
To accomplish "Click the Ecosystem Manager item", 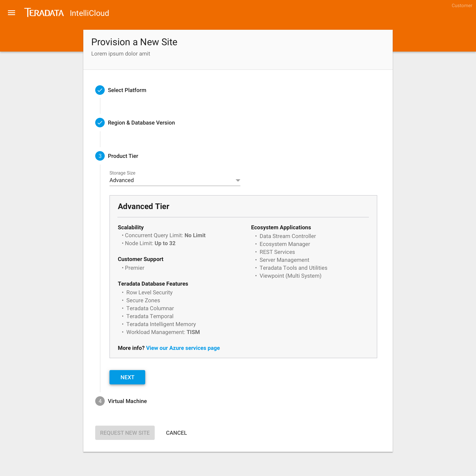I will 285,244.
